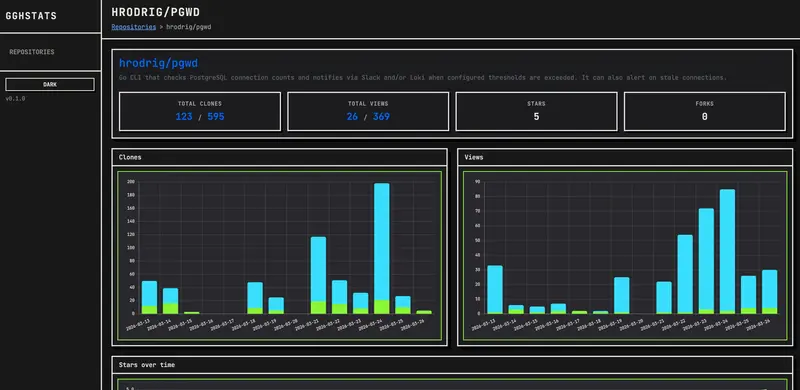The width and height of the screenshot is (800, 390).
Task: Click the 2026-03-22 bar in Views chart
Action: [685, 274]
